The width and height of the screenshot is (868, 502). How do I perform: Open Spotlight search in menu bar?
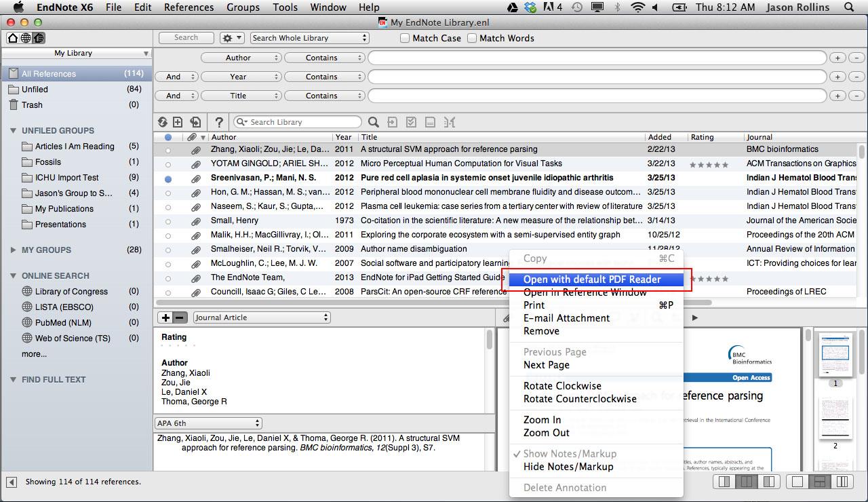[850, 7]
